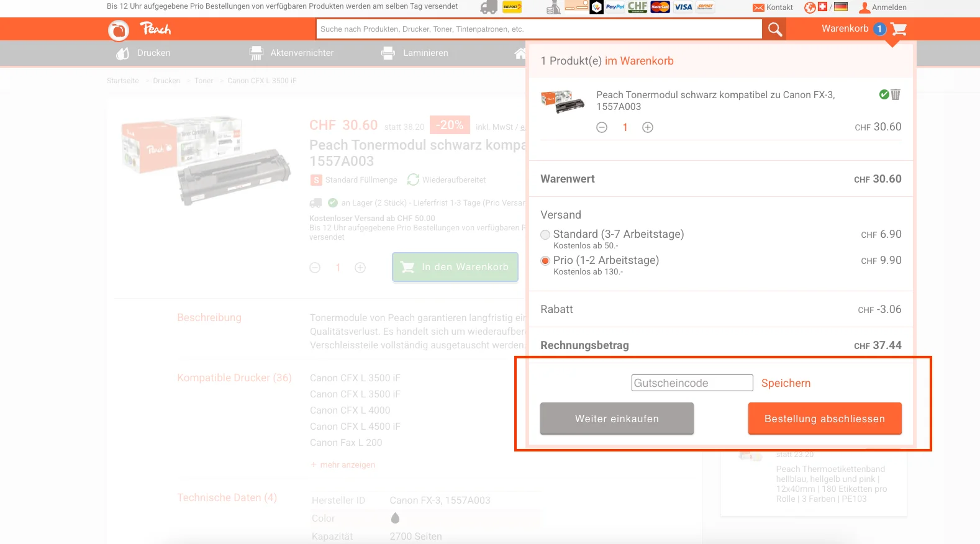The height and width of the screenshot is (544, 980).
Task: Click the search magnifier button
Action: pyautogui.click(x=774, y=29)
